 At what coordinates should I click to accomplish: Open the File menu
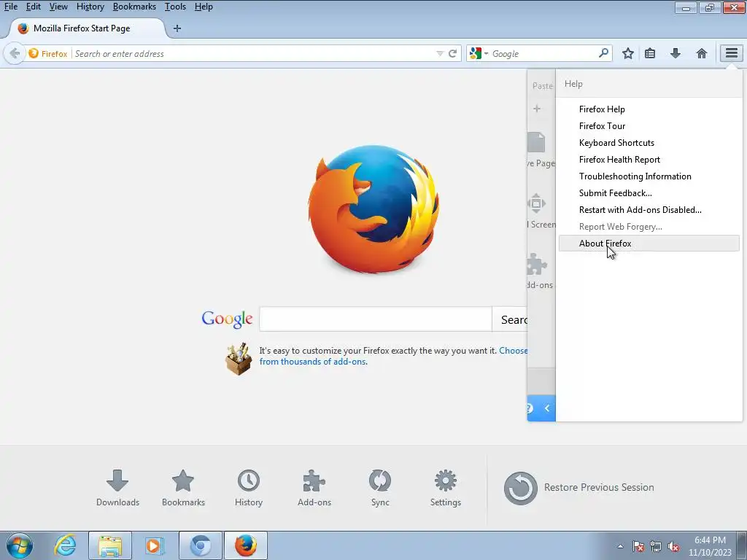tap(10, 7)
